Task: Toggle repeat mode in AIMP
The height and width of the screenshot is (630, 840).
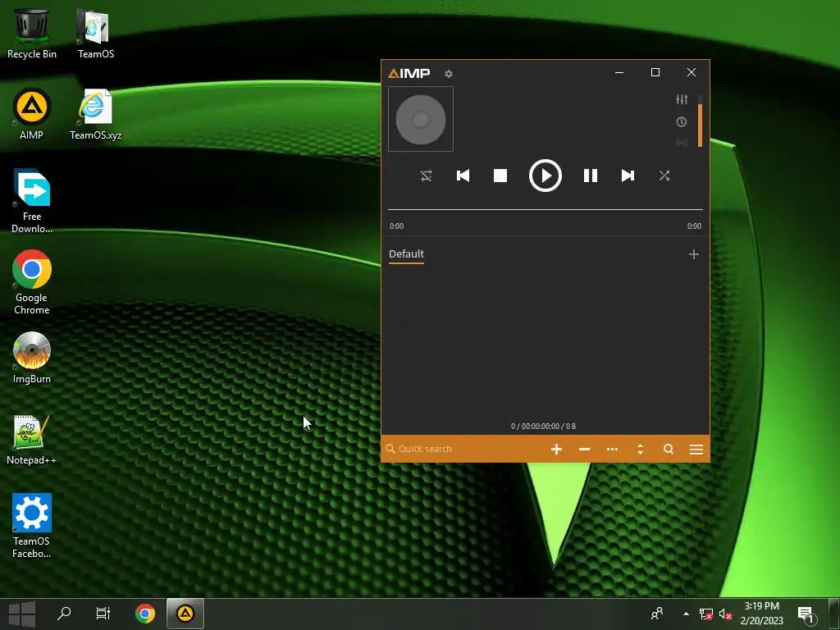Action: pos(427,176)
